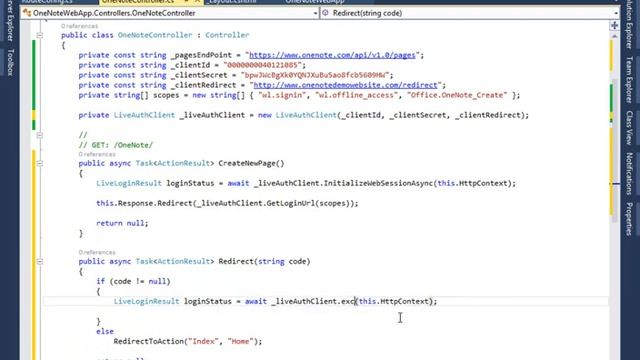
Task: Click the client secret string literal value
Action: coord(315,75)
